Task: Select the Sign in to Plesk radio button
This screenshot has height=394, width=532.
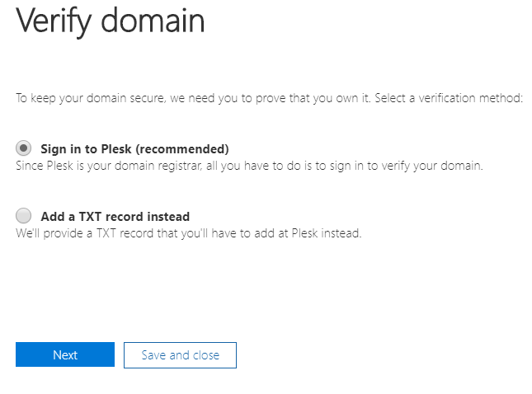Action: coord(24,148)
